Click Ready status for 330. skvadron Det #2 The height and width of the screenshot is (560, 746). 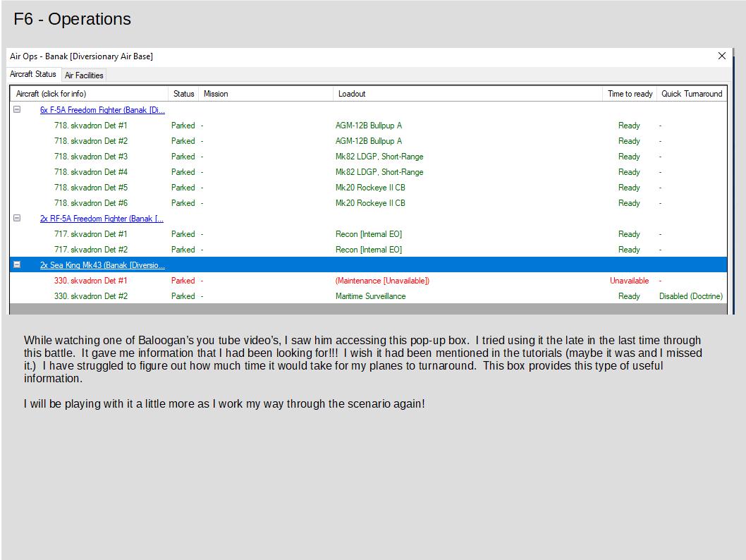pos(629,296)
